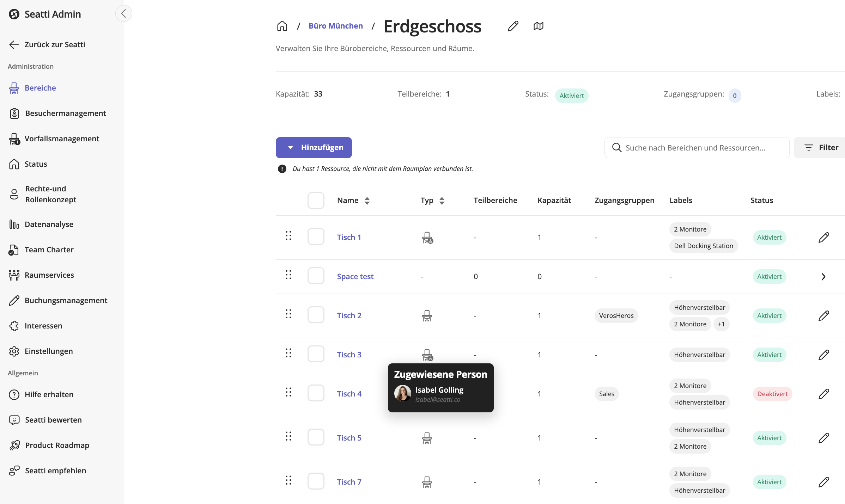
Task: Open Besuchermanagement in the sidebar
Action: pos(65,113)
